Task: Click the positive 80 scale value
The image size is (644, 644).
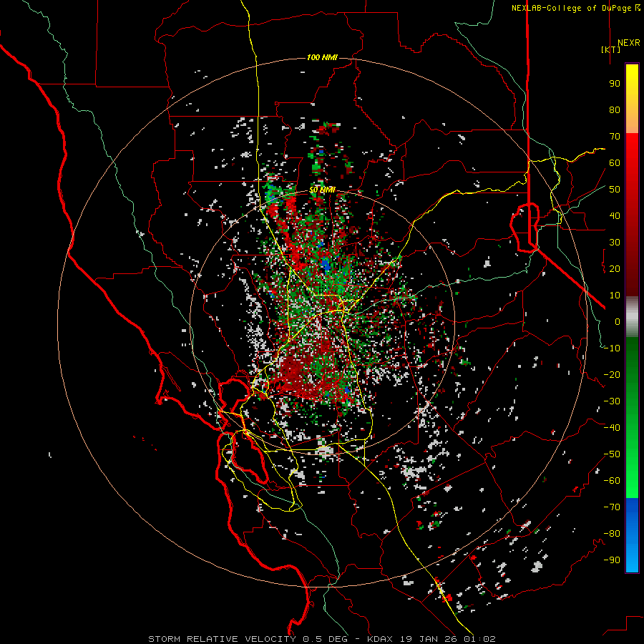Action: (615, 109)
